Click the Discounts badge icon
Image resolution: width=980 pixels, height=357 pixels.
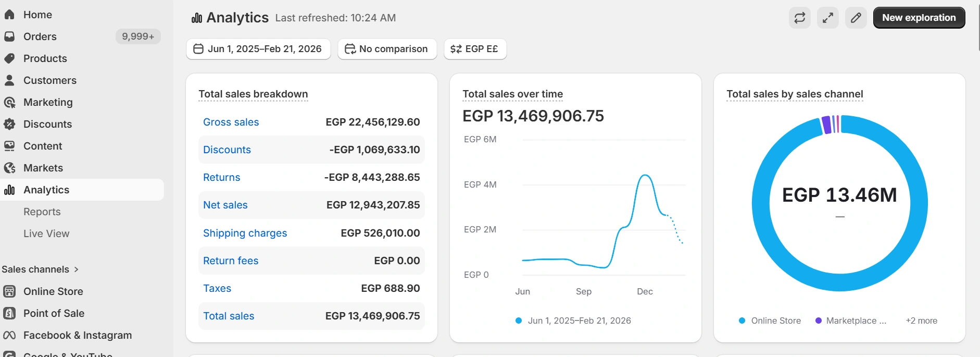(x=9, y=124)
